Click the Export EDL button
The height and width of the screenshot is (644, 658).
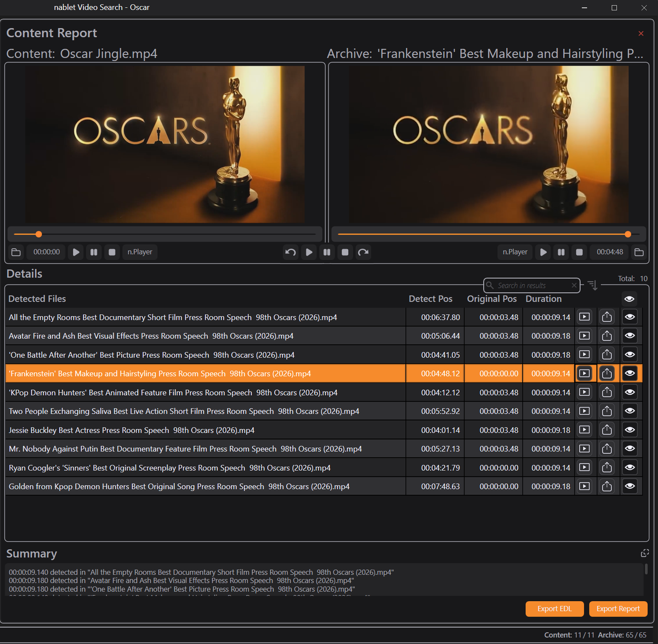pyautogui.click(x=554, y=609)
